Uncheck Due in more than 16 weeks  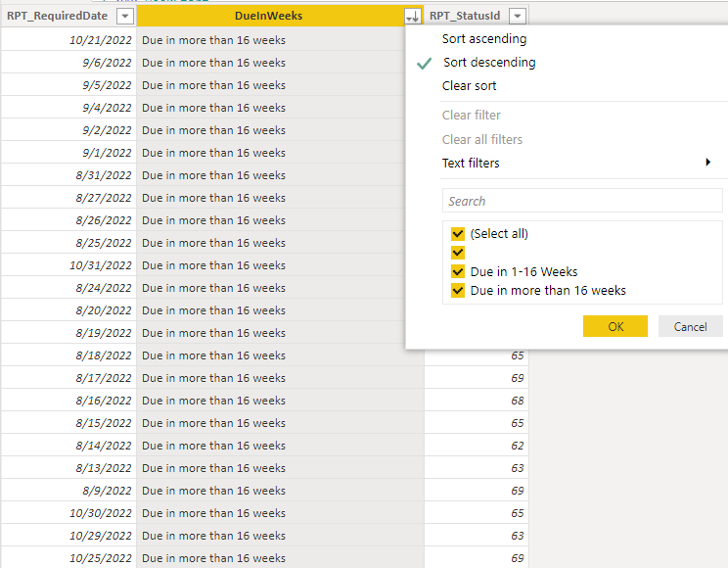(458, 291)
